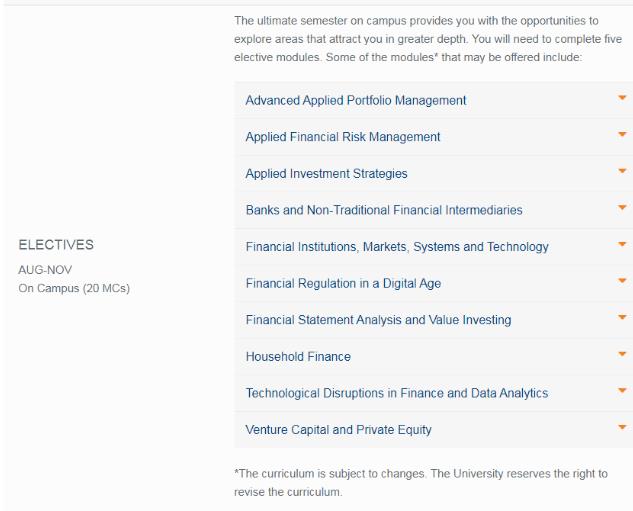Click orange arrow beside Advanced Applied Portfolio Management
The width and height of the screenshot is (633, 511).
pos(622,98)
